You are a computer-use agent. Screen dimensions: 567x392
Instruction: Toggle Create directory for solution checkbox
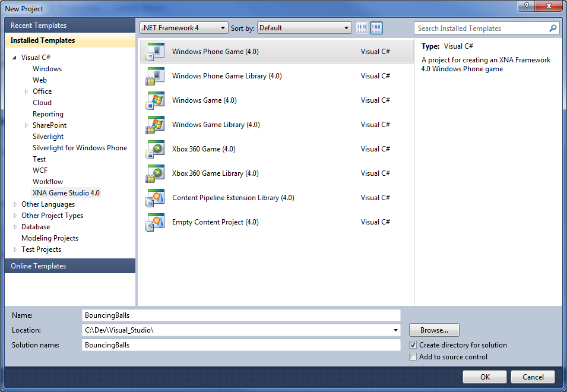[x=413, y=345]
